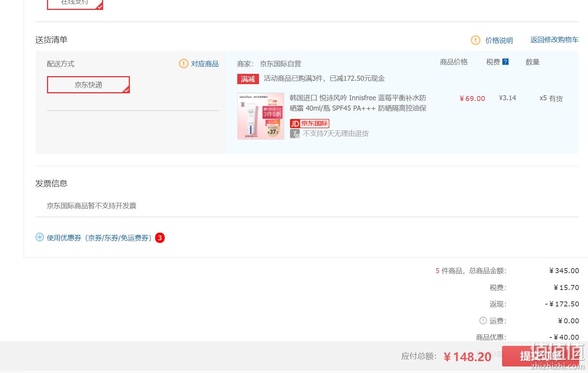Click the 运费 info icon
Screen dimensions: 588x373
483,321
